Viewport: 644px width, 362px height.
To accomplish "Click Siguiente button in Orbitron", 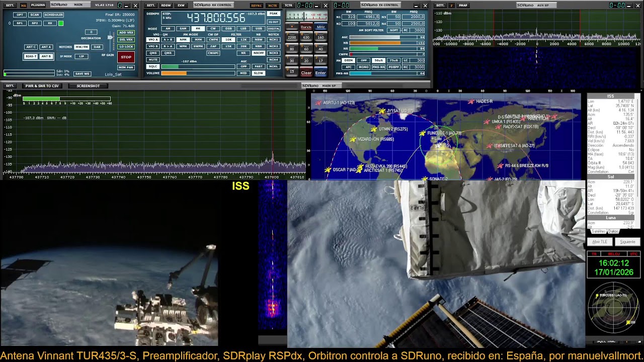I will click(x=627, y=242).
